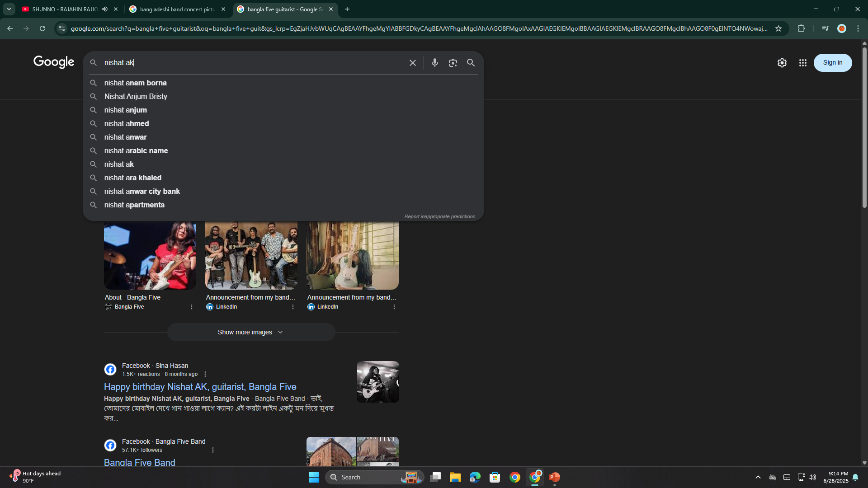This screenshot has width=868, height=488.
Task: Open File Explorer from taskbar
Action: click(x=455, y=477)
